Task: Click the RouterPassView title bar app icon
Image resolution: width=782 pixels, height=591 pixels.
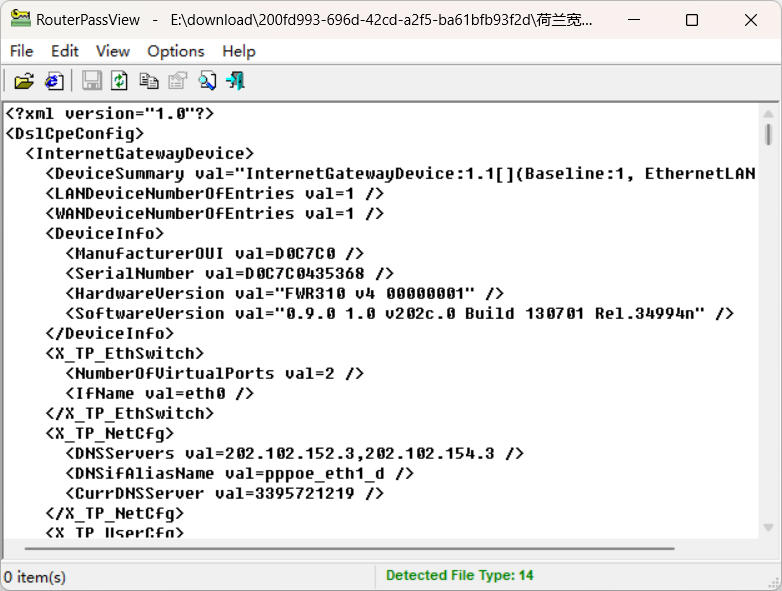Action: click(20, 20)
